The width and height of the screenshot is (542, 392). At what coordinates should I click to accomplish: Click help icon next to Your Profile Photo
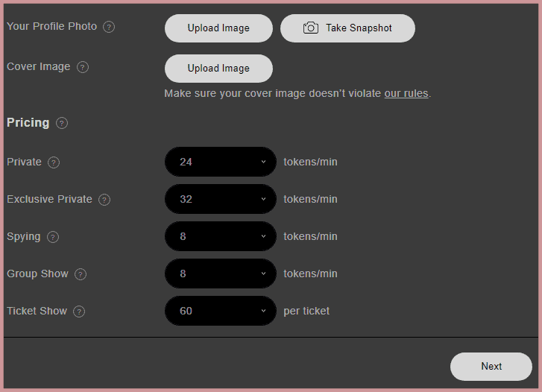pyautogui.click(x=109, y=27)
